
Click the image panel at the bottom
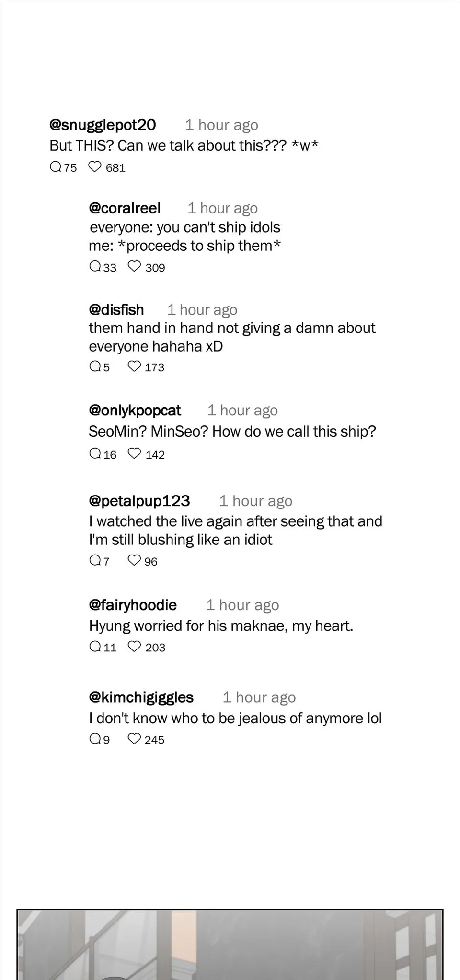coord(230,945)
